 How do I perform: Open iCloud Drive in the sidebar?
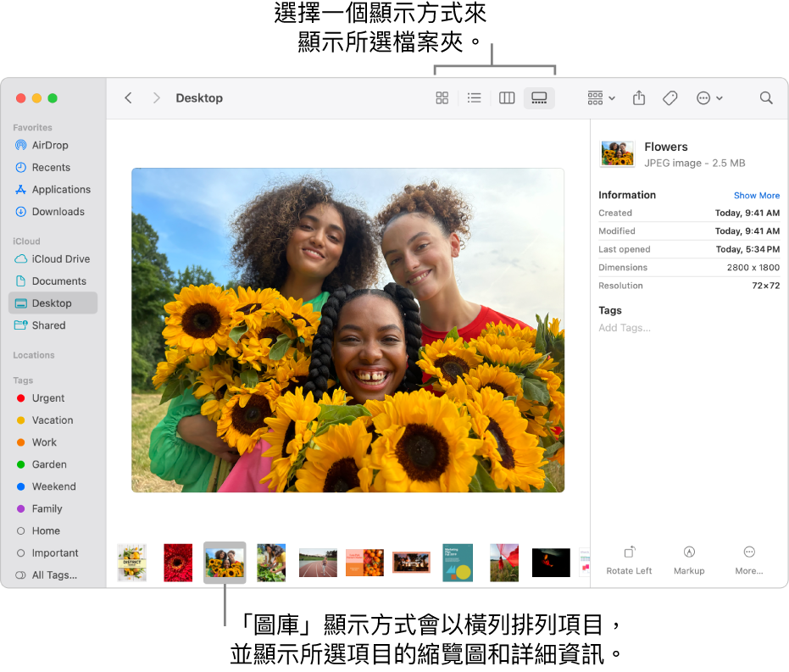pos(53,259)
